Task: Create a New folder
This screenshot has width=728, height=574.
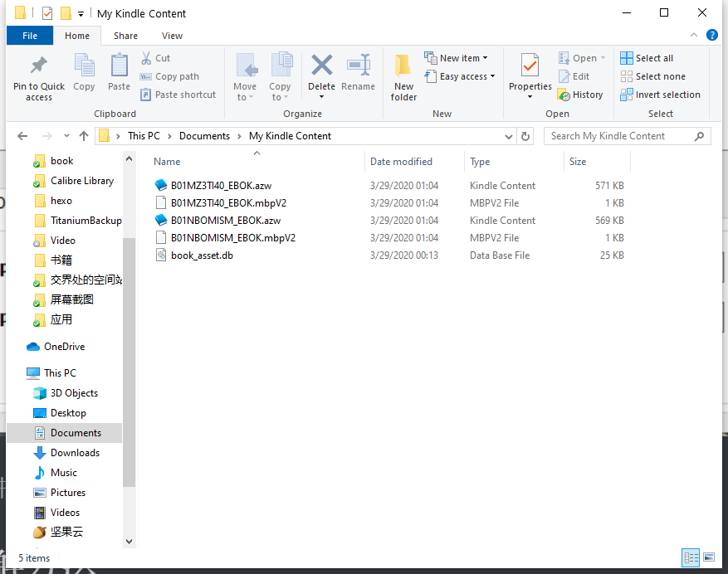Action: pos(403,77)
